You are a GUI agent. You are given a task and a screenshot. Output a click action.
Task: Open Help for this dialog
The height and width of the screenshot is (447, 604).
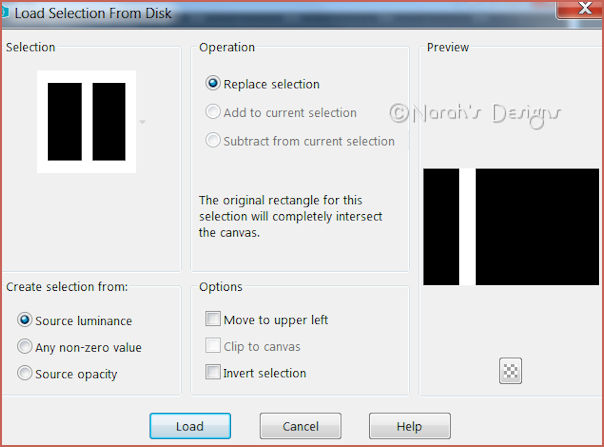click(409, 426)
